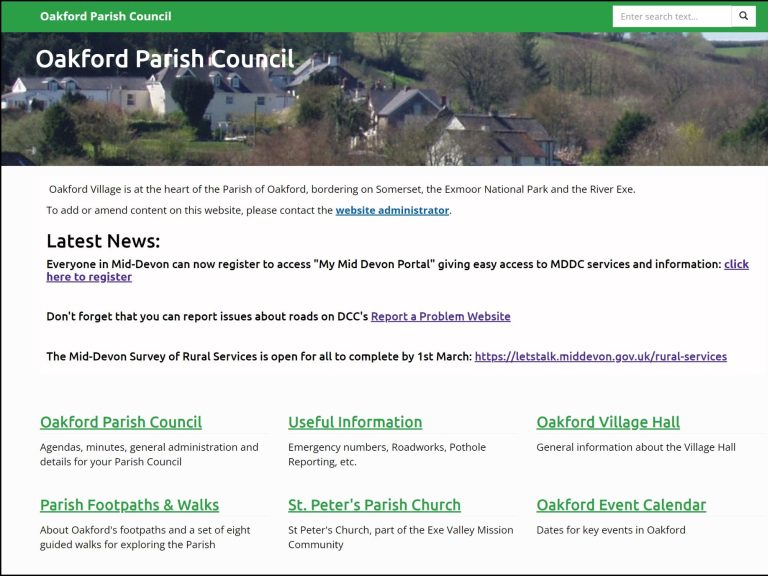Click Dates for key events in Oakford text
The image size is (768, 576).
[611, 529]
